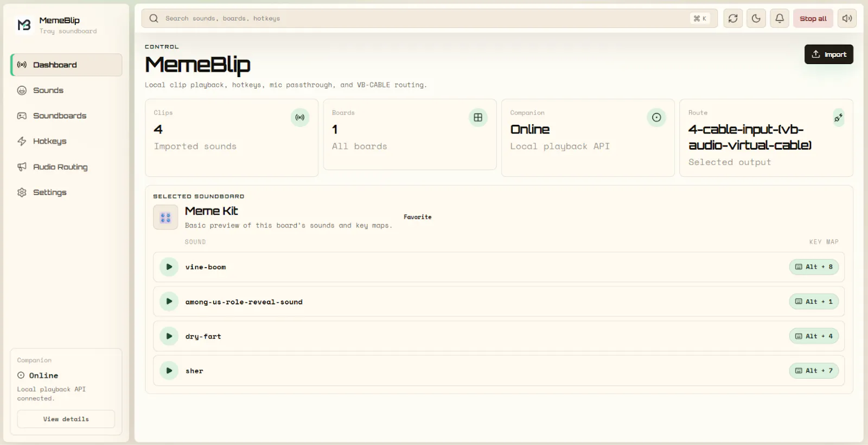Click the ⌘ K shortcut badge

[x=700, y=18]
